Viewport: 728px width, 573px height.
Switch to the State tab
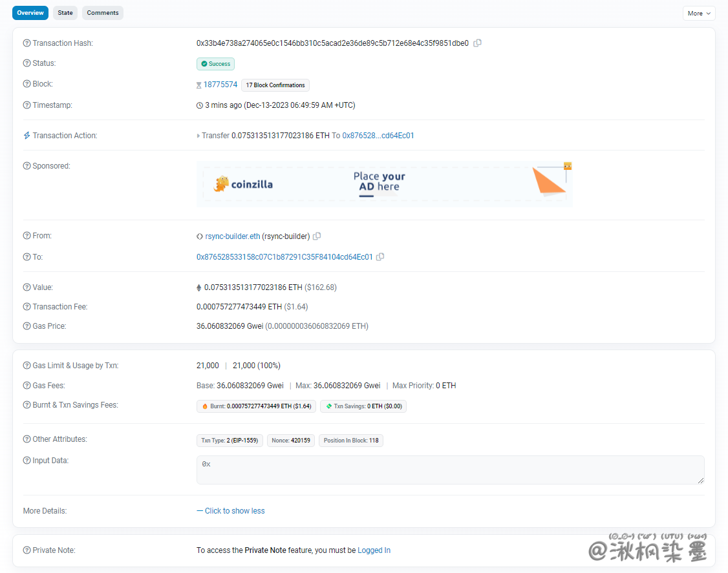(x=65, y=13)
